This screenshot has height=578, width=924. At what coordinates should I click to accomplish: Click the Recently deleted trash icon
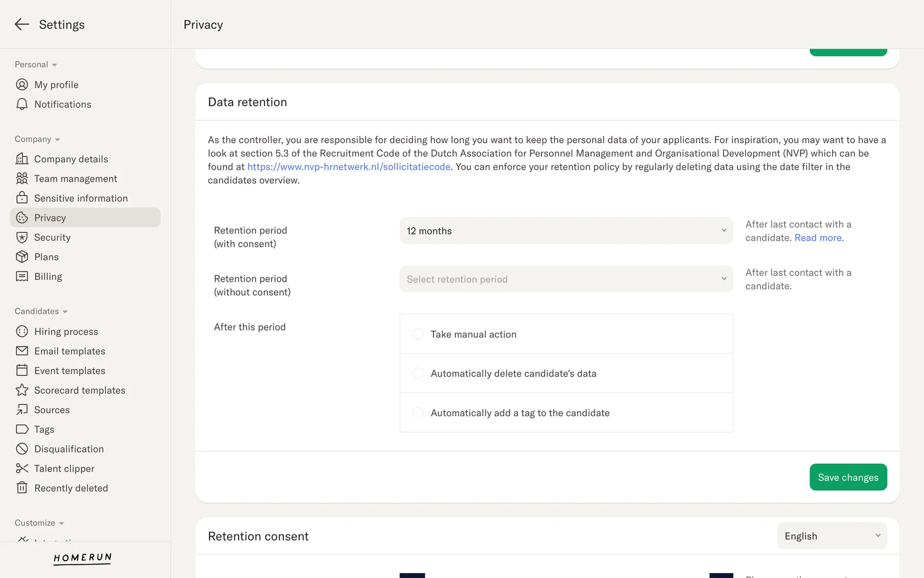[22, 488]
